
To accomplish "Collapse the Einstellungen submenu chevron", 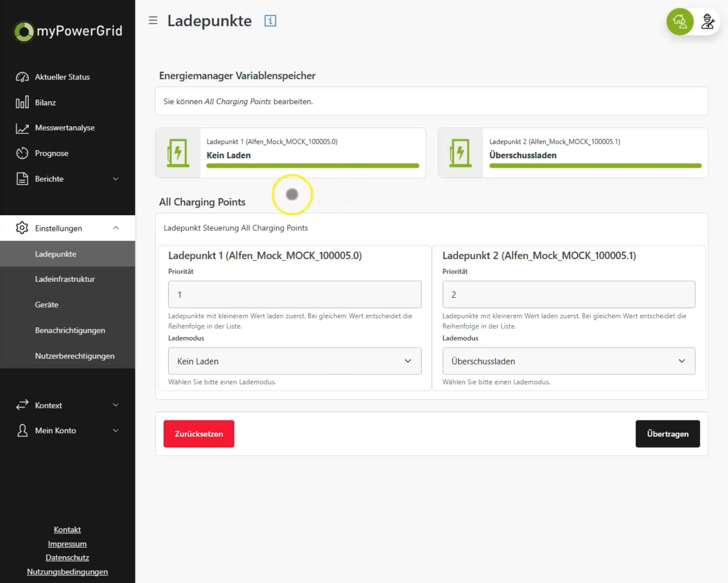I will click(x=116, y=228).
